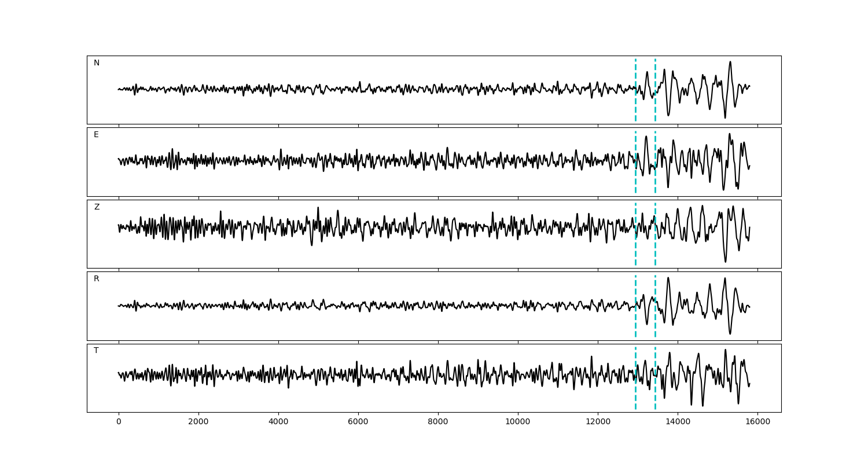Click the 8000 x-axis tick label
This screenshot has width=868, height=463.
tap(438, 422)
